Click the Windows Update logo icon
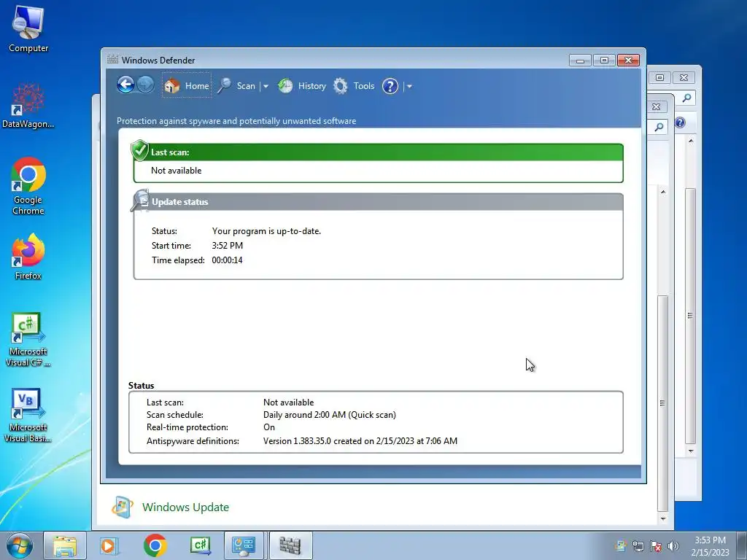 click(122, 507)
